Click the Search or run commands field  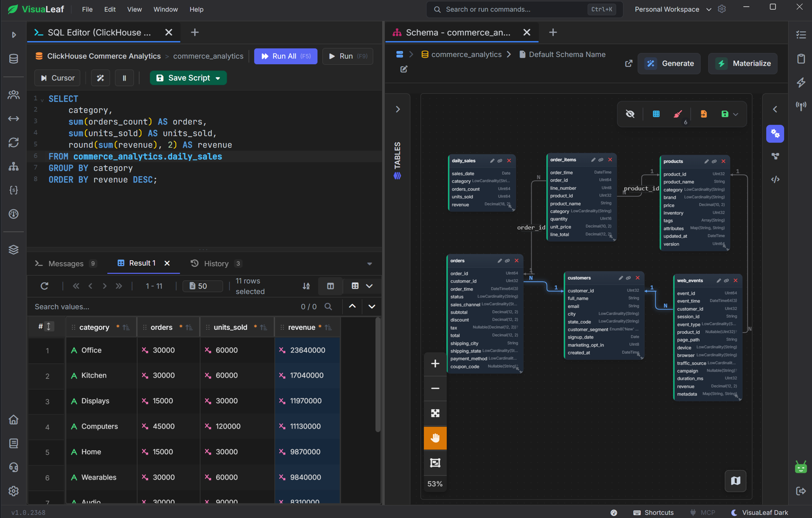click(525, 9)
